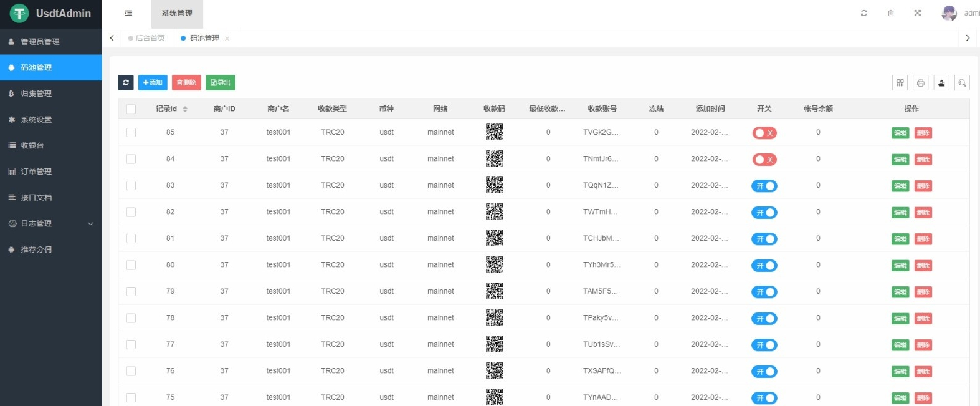980x406 pixels.
Task: Switch to the 后台首页 tab
Action: (147, 38)
